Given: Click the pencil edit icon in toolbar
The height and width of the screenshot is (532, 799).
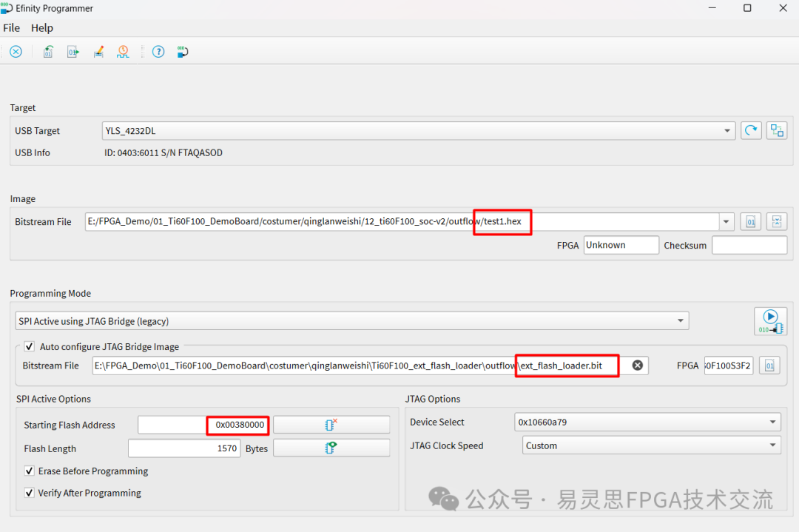Looking at the screenshot, I should click(x=98, y=52).
